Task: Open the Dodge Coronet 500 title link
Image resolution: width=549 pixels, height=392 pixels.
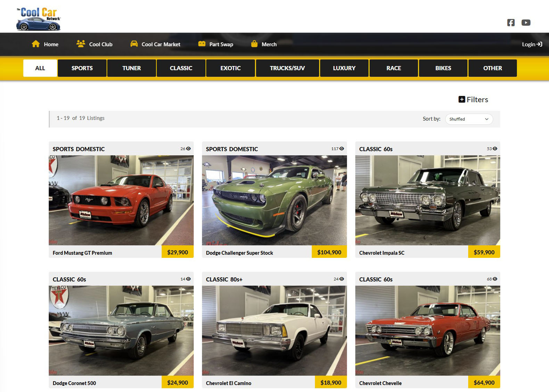Action: tap(74, 383)
